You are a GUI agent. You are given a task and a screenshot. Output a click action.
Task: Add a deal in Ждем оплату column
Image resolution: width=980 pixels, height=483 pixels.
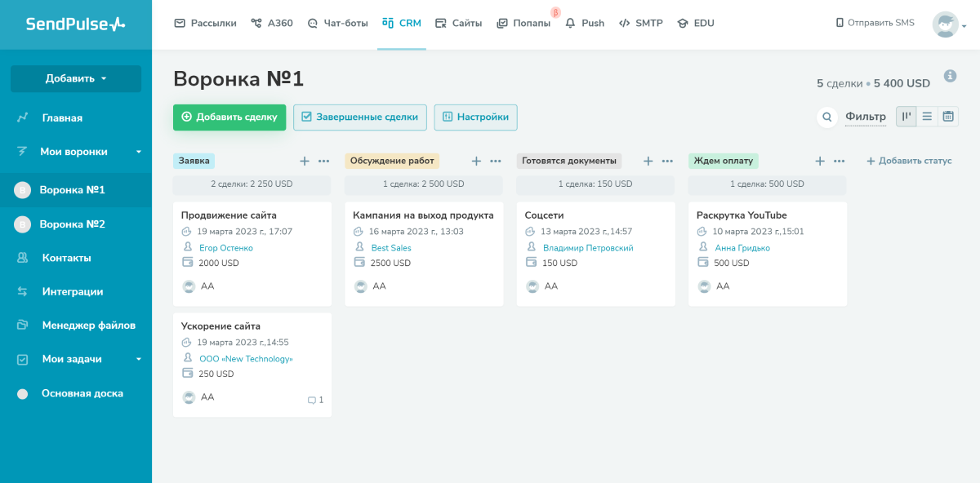click(819, 161)
